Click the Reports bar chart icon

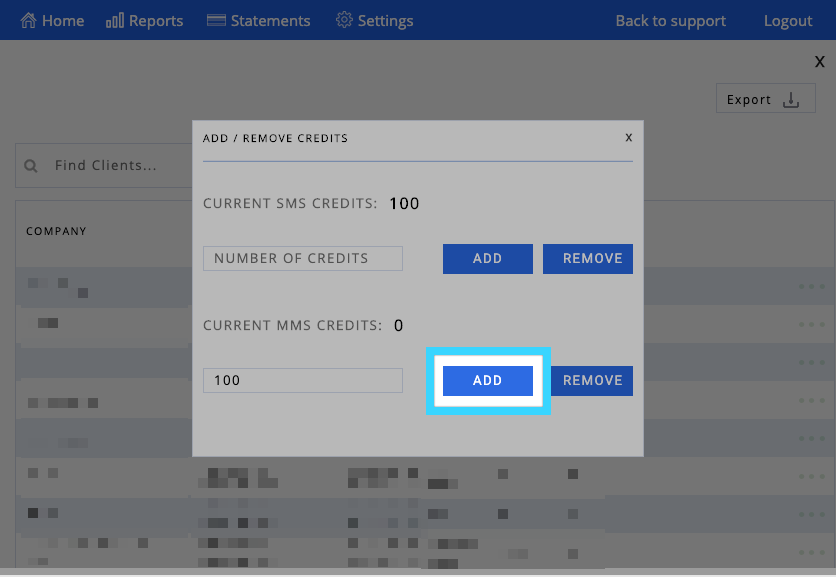[x=115, y=20]
